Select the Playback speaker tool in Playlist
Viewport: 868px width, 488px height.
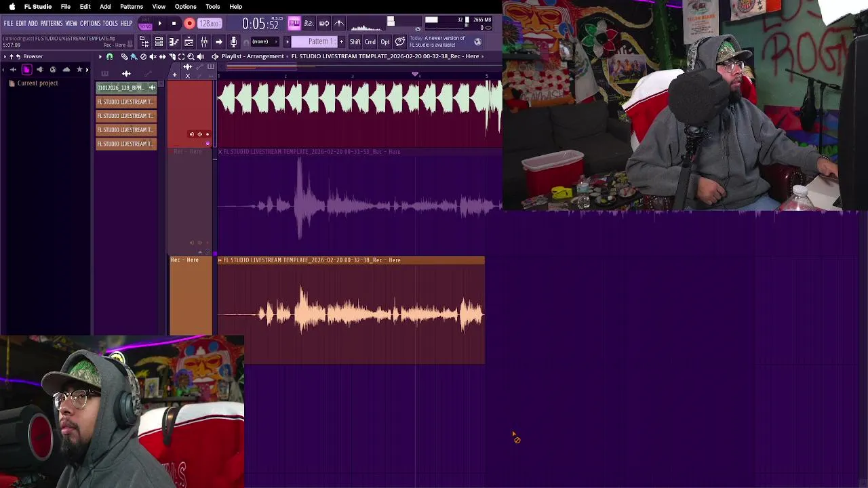tap(200, 56)
